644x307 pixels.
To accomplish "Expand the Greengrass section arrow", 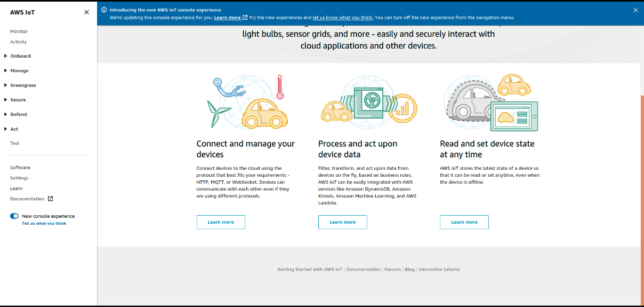I will (6, 85).
